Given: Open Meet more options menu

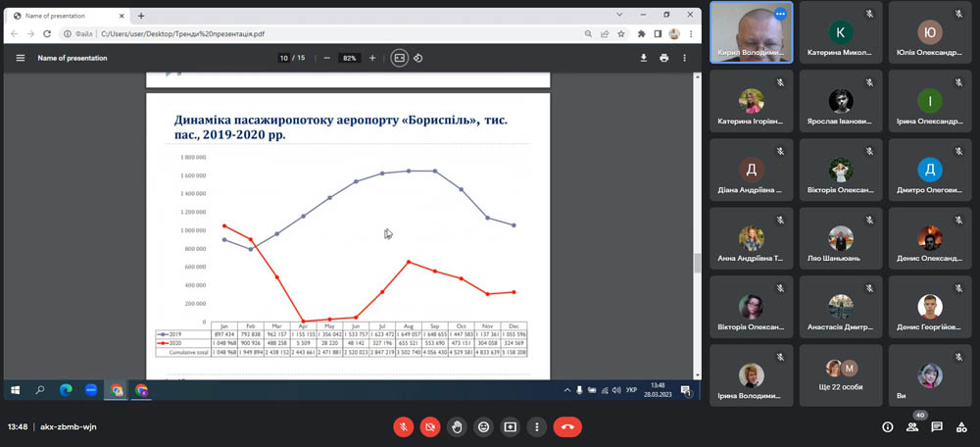Looking at the screenshot, I should 536,426.
